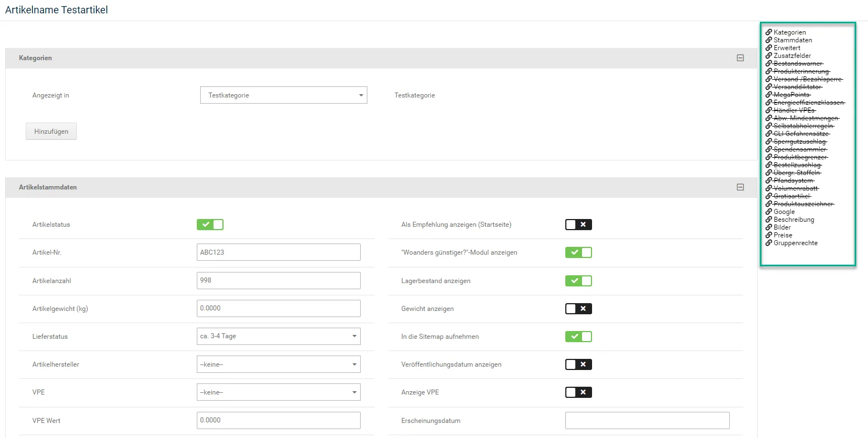Click the chain icon next to Gruppenrechte
868x438 pixels.
coord(769,243)
